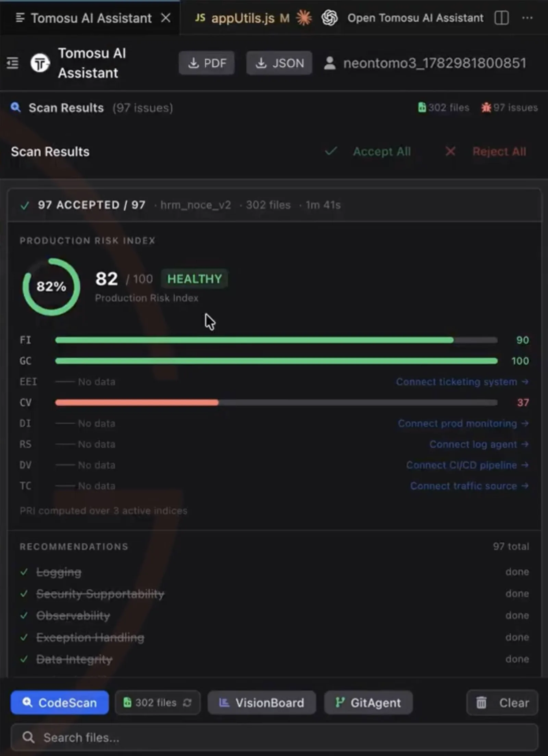
Task: Click the 97 ACCEPTED / 97 status text
Action: [91, 205]
